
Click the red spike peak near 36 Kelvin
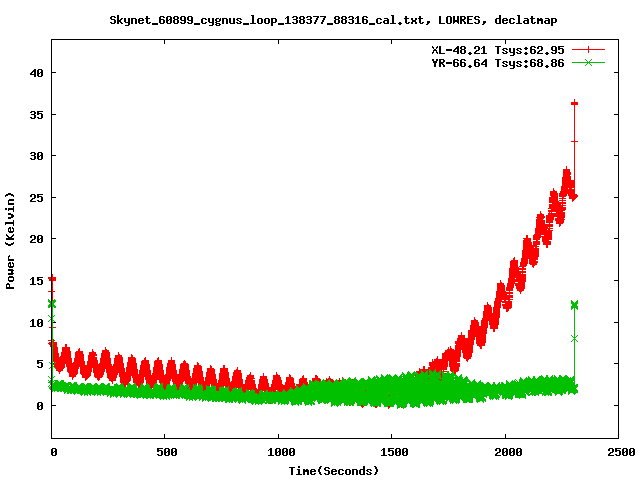574,103
